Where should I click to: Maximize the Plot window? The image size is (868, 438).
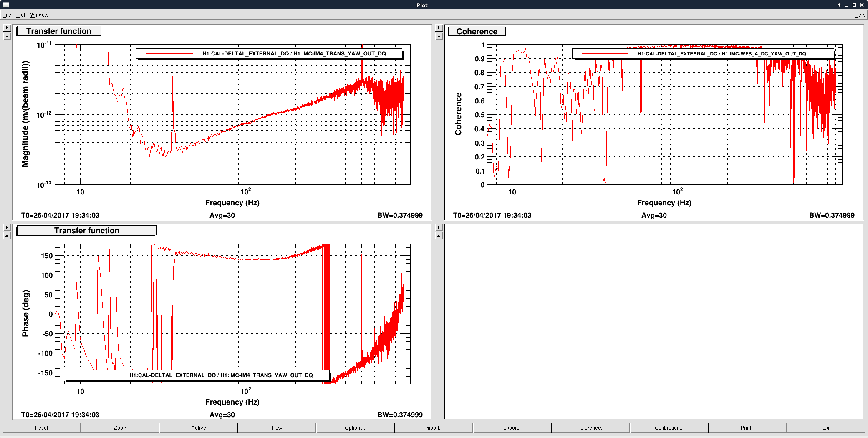click(x=854, y=5)
